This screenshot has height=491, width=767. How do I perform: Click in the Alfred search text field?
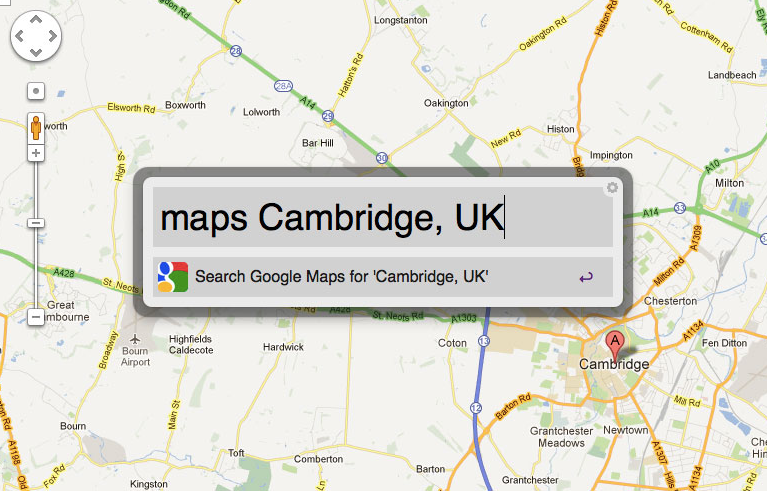pyautogui.click(x=383, y=217)
